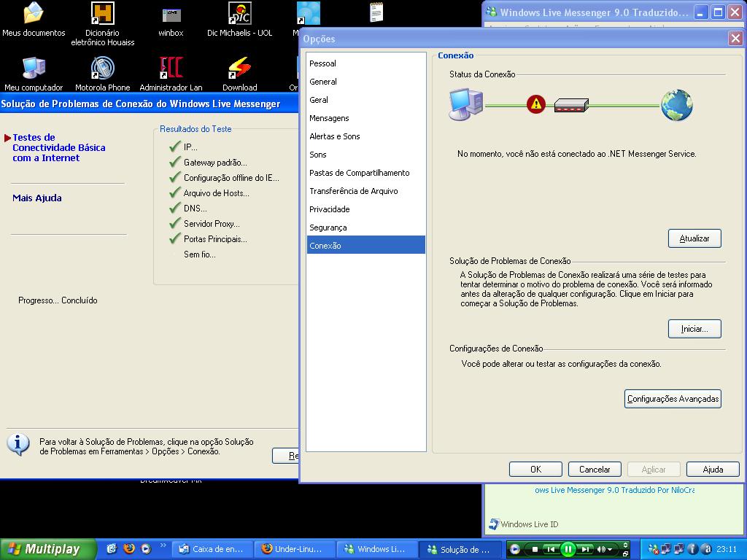The image size is (747, 560).
Task: Open Configurações Avançadas
Action: click(673, 399)
